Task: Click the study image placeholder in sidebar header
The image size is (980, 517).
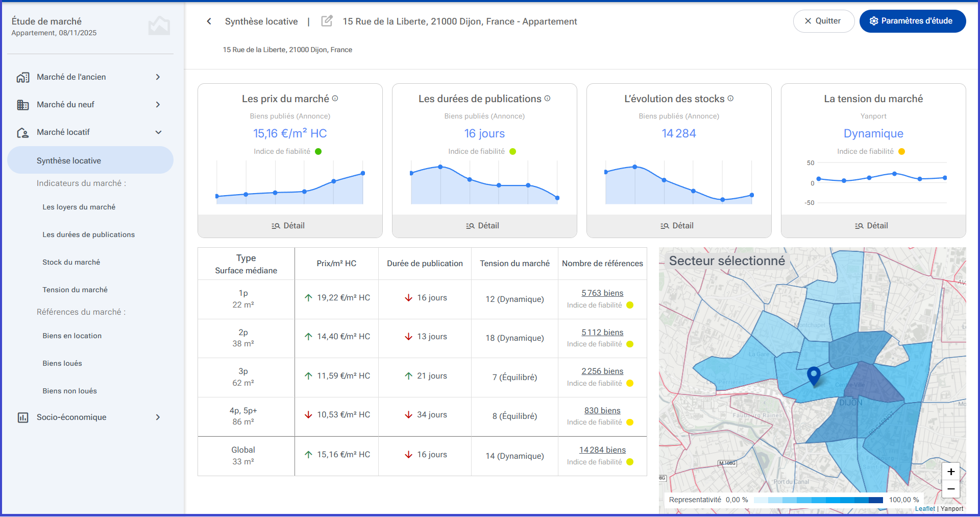Action: tap(159, 26)
